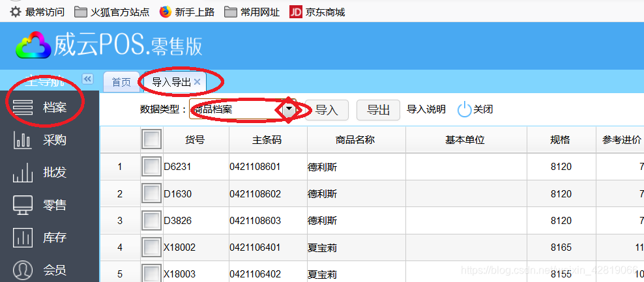Open 最常访问 bookmark gear icon

click(15, 12)
